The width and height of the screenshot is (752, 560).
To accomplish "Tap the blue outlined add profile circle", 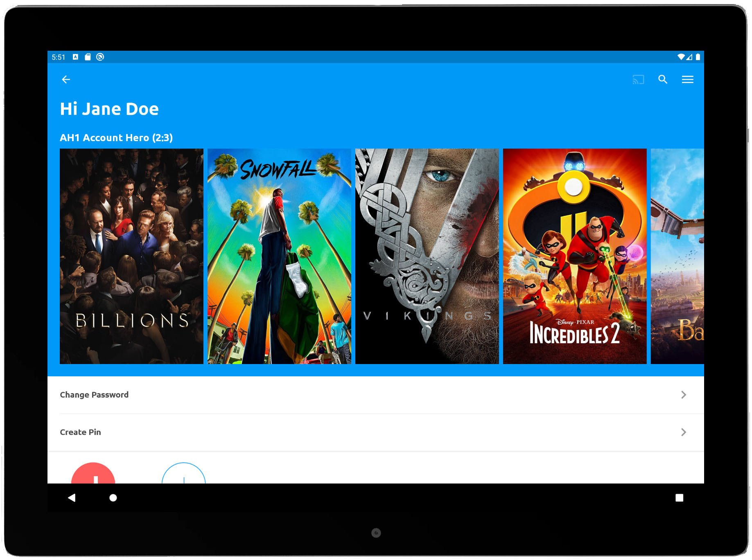I will tap(184, 473).
